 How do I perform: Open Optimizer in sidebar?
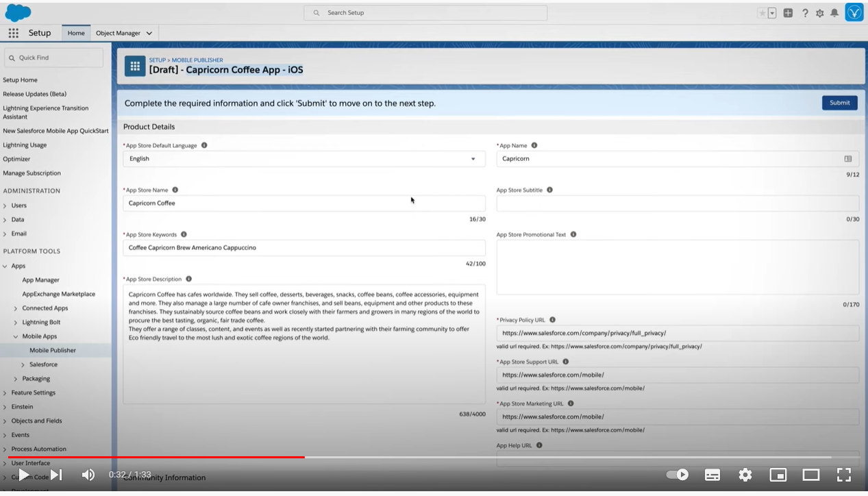pyautogui.click(x=16, y=159)
